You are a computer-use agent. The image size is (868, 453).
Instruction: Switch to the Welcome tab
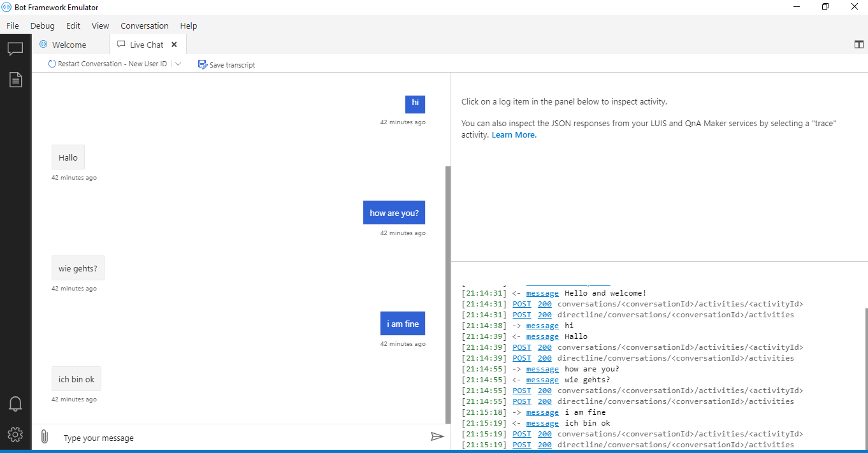click(71, 45)
